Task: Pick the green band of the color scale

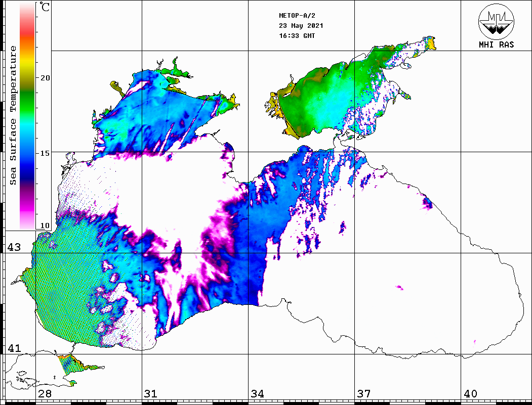Action: point(27,102)
